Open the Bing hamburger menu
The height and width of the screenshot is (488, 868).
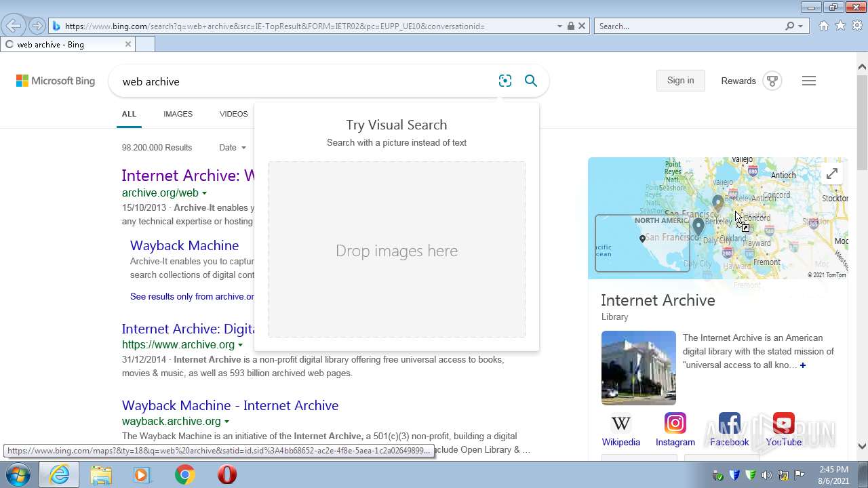(x=809, y=81)
